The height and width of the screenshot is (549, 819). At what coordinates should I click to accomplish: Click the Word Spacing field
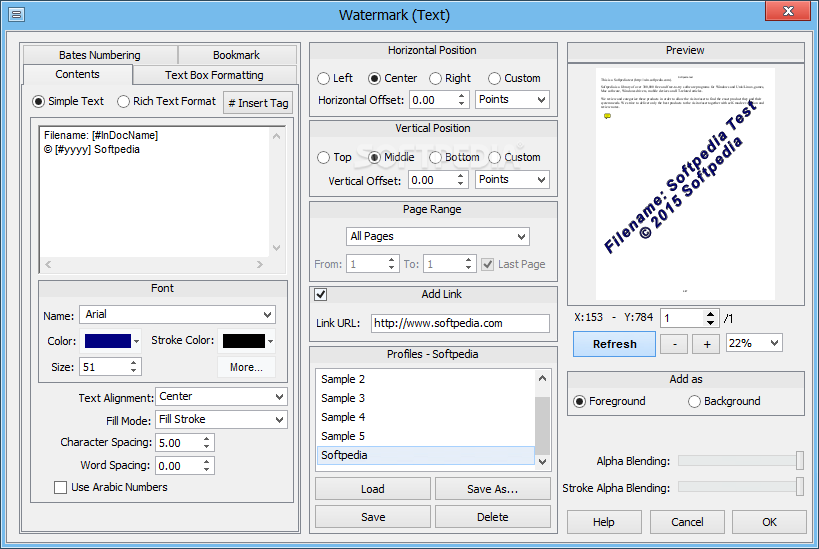click(178, 465)
